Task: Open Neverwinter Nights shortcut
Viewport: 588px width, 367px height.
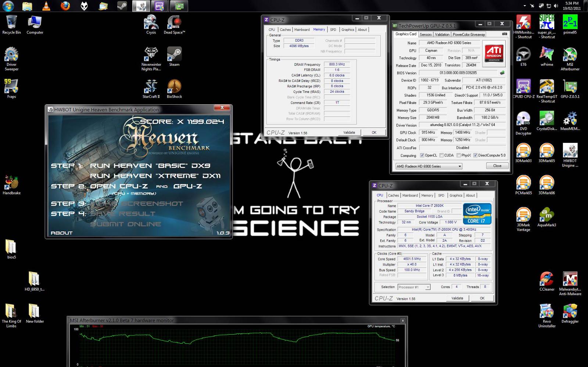Action: click(x=151, y=59)
